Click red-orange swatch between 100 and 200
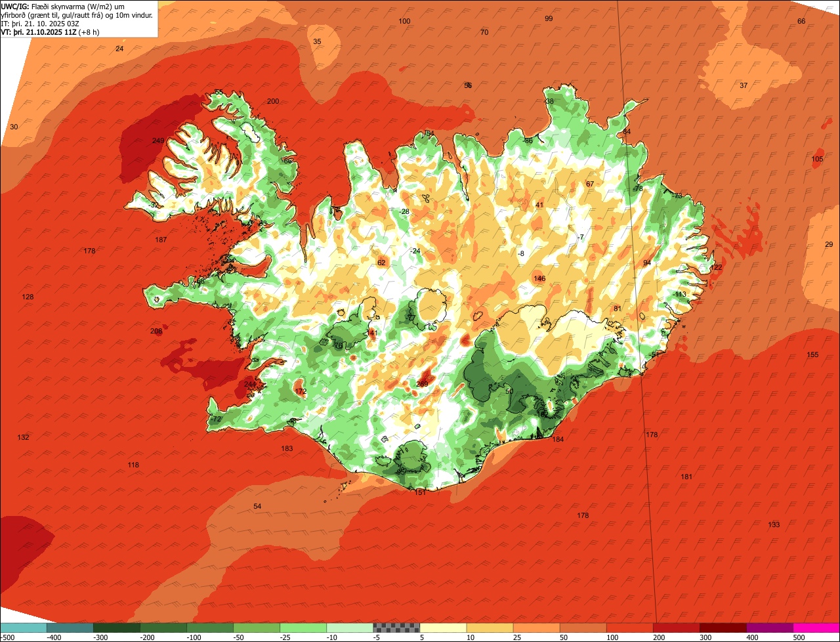The image size is (840, 642). point(629,628)
